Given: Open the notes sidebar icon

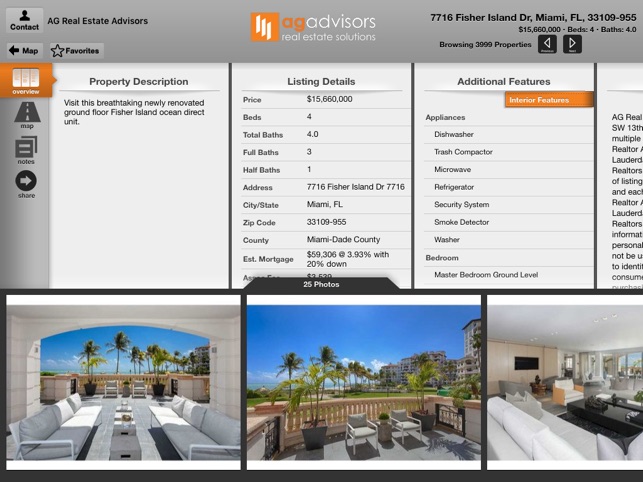Looking at the screenshot, I should pyautogui.click(x=26, y=151).
